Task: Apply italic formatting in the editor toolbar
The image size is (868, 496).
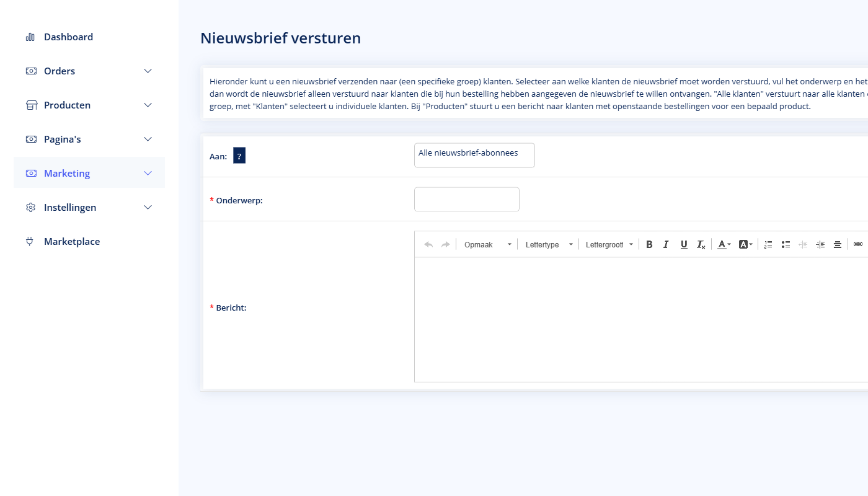Action: coord(666,244)
